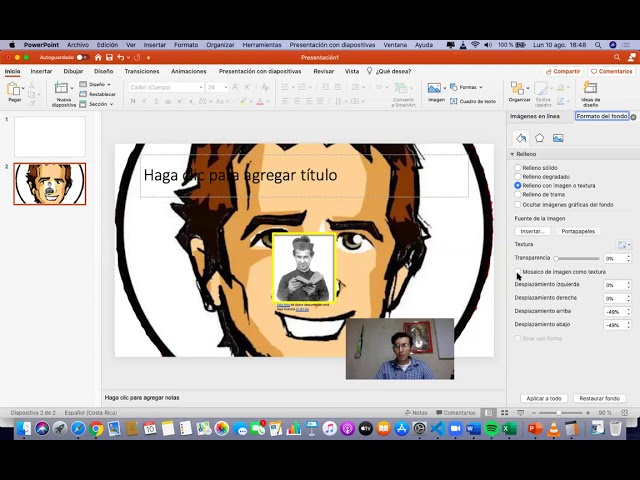
Task: Enable Ocultar imágenes gráficas del fondo
Action: pos(518,204)
